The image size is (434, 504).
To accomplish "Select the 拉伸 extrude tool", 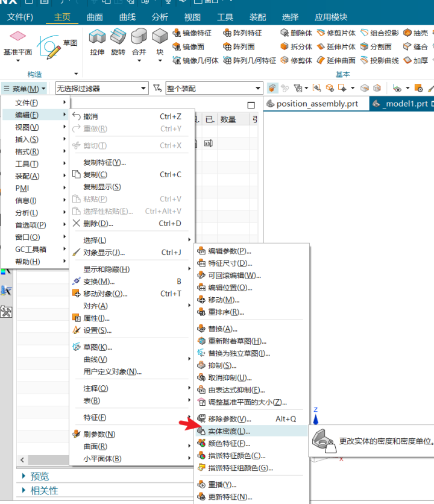I will pyautogui.click(x=97, y=42).
